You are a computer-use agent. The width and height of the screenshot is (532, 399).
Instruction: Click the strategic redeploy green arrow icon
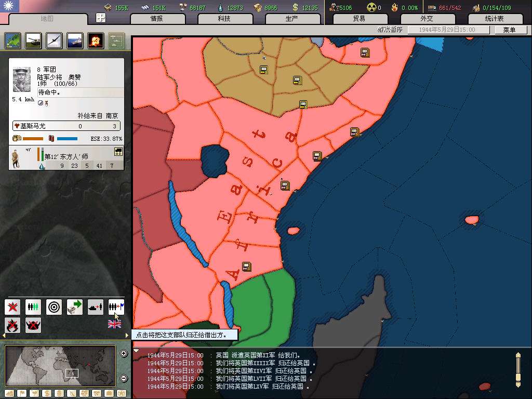75,307
